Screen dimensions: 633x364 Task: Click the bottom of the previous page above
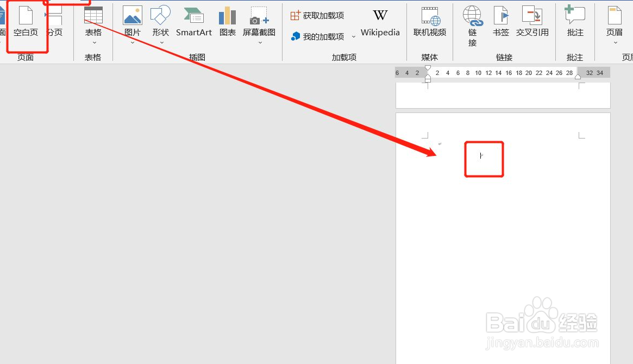click(503, 95)
